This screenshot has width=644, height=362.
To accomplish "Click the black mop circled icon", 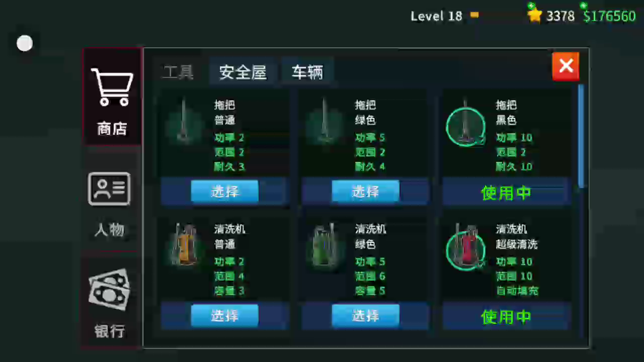I will click(x=465, y=126).
